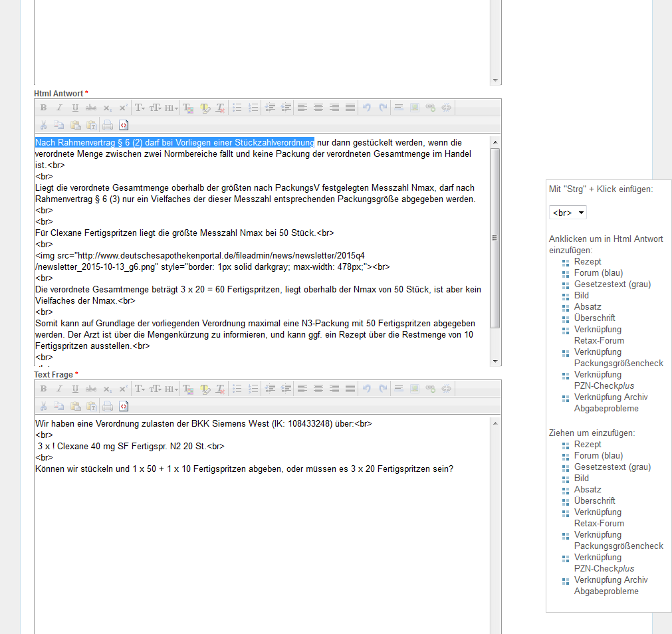
Task: Click remove formatting icon in Html Antwort toolbar
Action: pyautogui.click(x=220, y=108)
